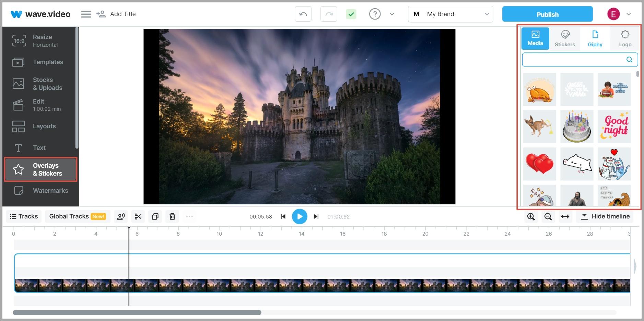Click the voice-over icon in timeline toolbar

click(x=121, y=216)
